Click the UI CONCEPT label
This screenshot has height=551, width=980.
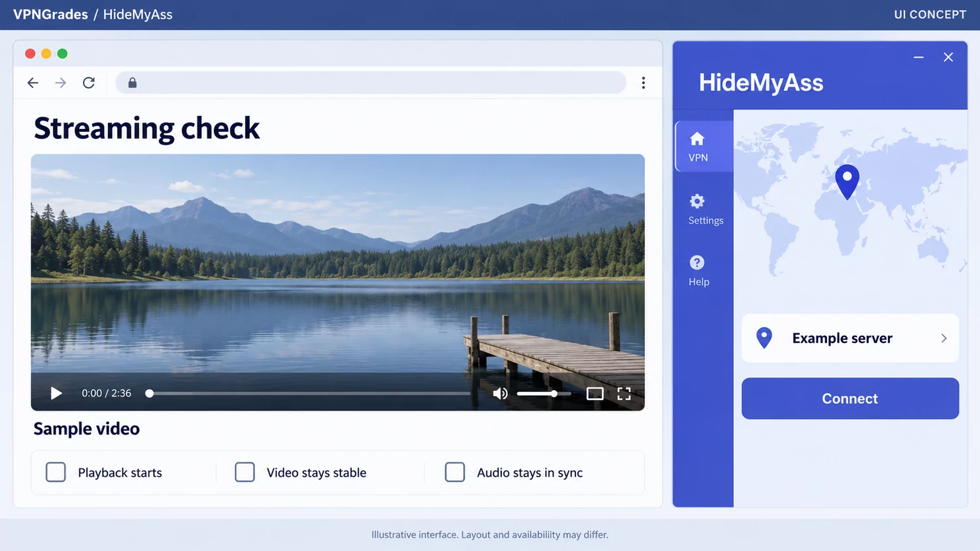point(930,15)
